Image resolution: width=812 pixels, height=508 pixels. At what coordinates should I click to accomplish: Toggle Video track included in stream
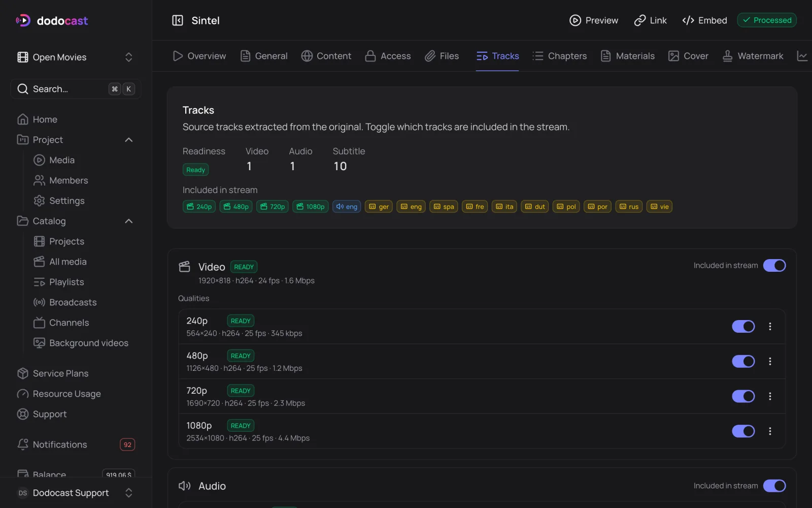pos(774,266)
